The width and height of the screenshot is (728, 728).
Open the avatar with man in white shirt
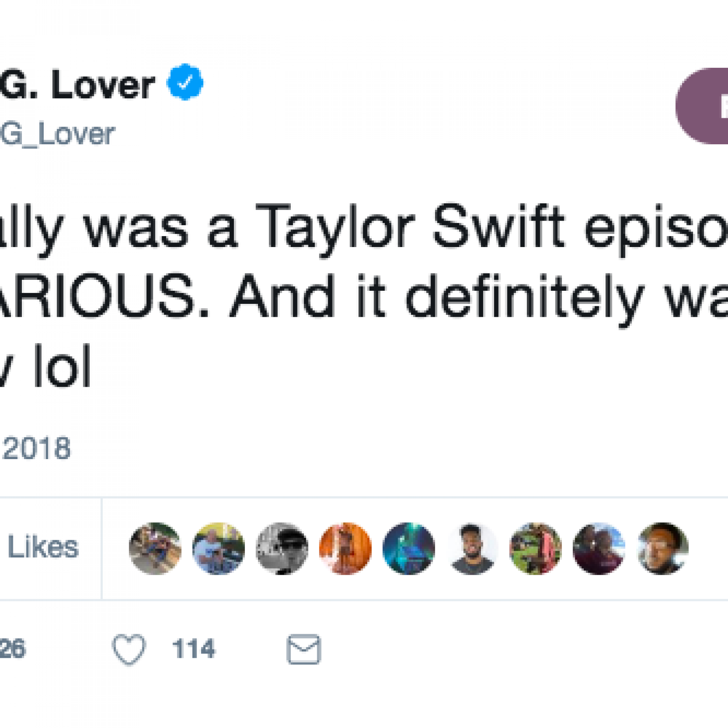[218, 548]
